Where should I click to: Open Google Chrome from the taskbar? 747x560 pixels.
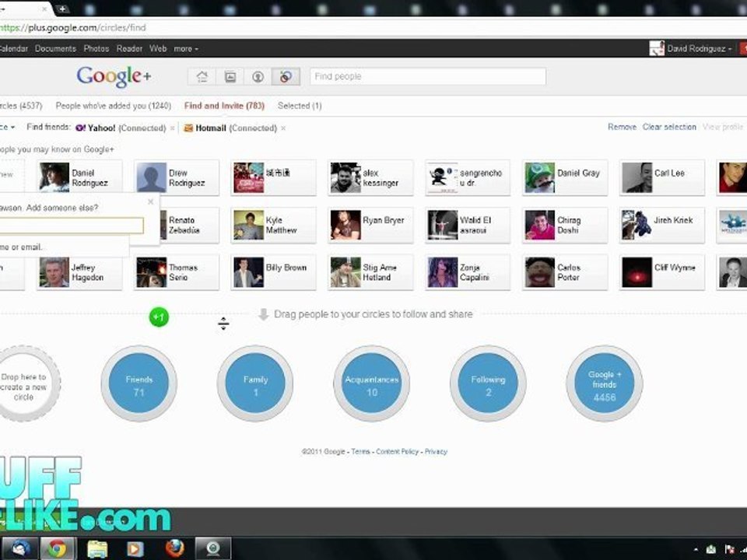coord(57,549)
